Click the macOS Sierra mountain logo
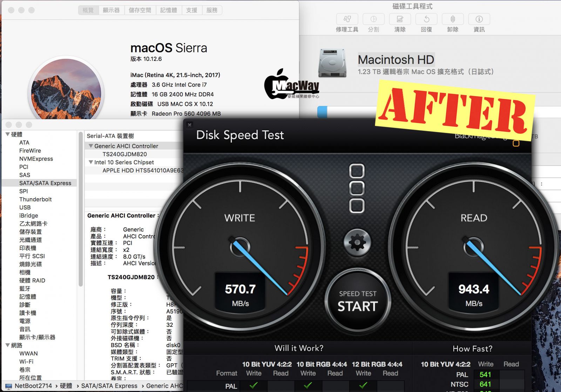561x392 pixels. 66,89
